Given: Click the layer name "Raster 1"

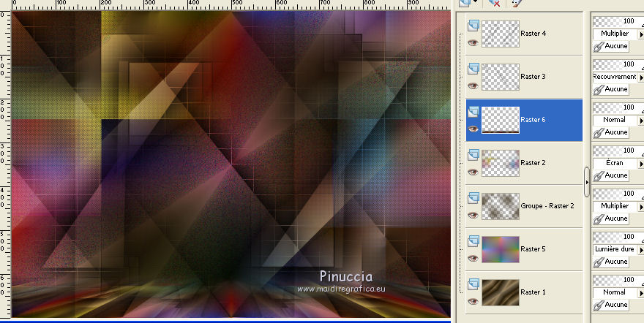Looking at the screenshot, I should coord(533,292).
